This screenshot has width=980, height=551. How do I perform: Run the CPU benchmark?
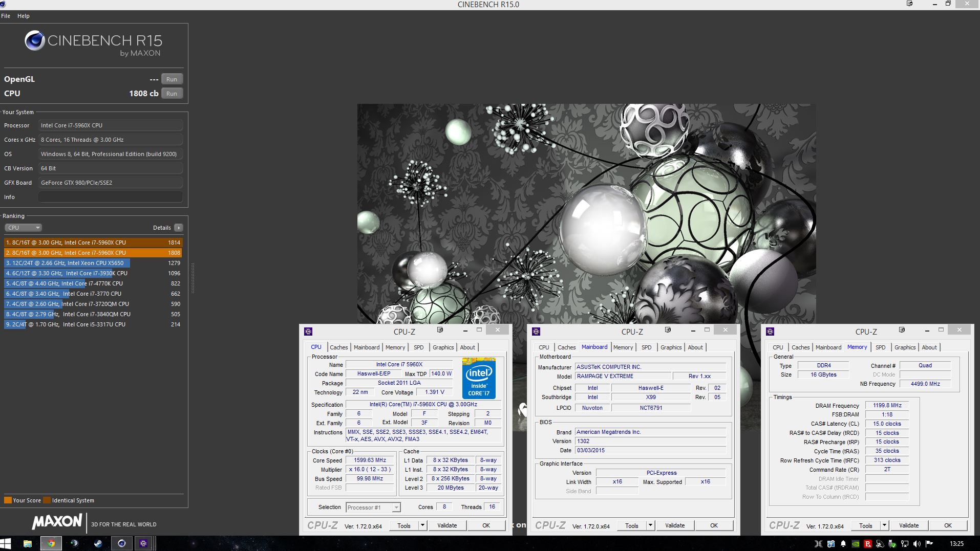click(172, 94)
